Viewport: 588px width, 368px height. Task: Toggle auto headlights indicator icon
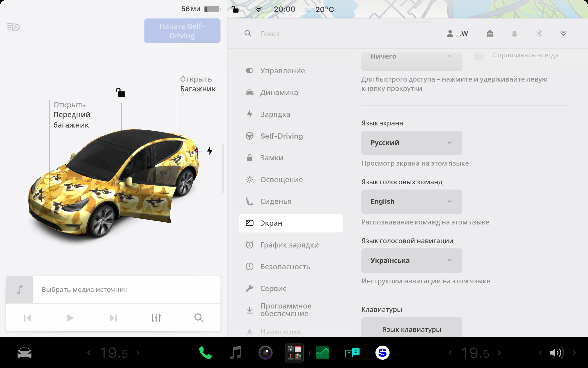pos(13,27)
